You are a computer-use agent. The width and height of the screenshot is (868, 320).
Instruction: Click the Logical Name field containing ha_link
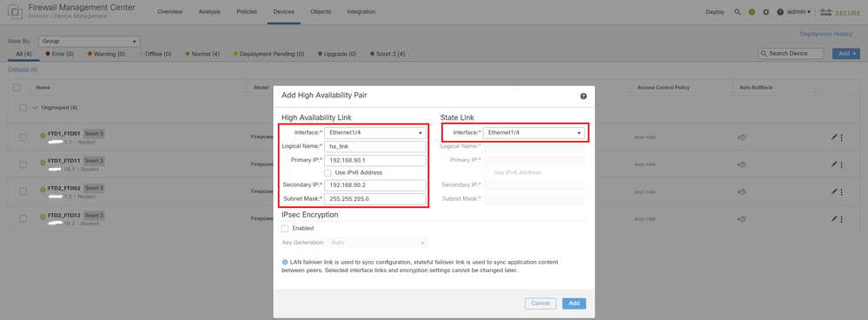click(x=374, y=147)
